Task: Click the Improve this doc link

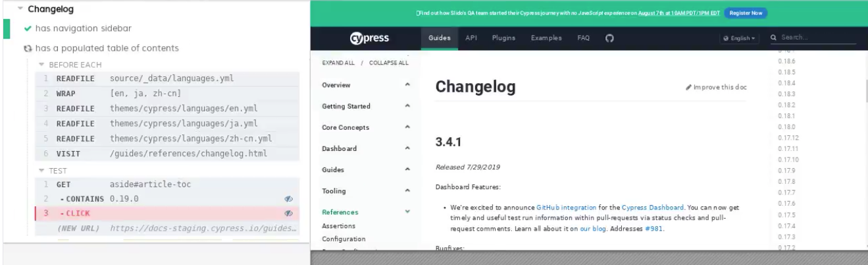Action: [716, 87]
